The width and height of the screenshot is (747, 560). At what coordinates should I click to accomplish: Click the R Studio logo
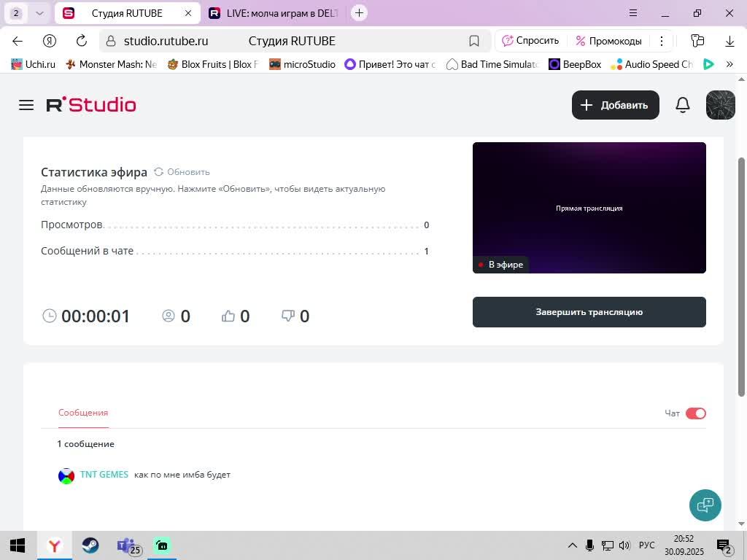[91, 105]
